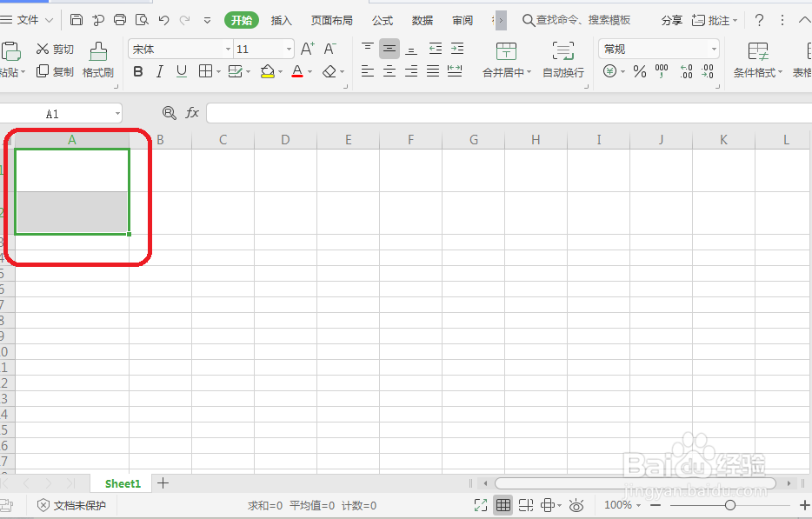Open the 文件 menu
812x519 pixels.
click(26, 19)
